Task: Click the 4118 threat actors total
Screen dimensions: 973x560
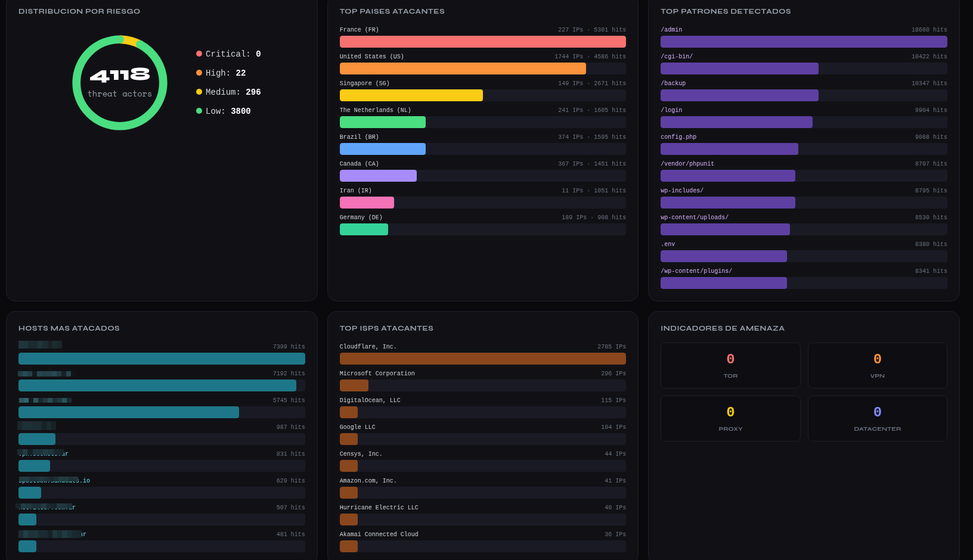Action: click(x=120, y=75)
